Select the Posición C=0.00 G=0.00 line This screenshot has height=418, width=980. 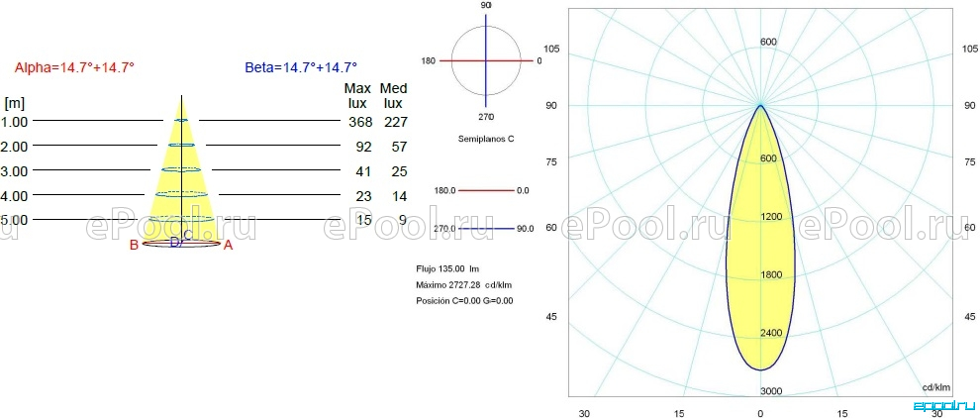click(464, 300)
